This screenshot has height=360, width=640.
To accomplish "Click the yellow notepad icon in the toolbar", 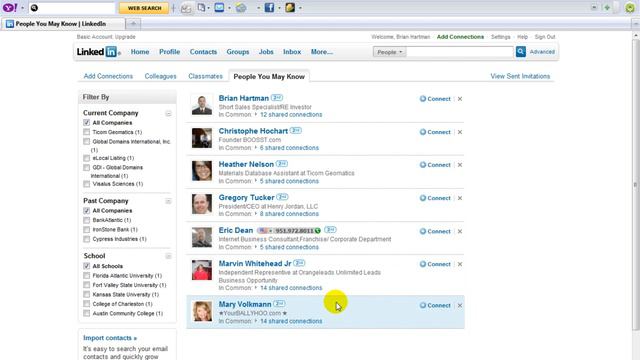I will point(290,8).
